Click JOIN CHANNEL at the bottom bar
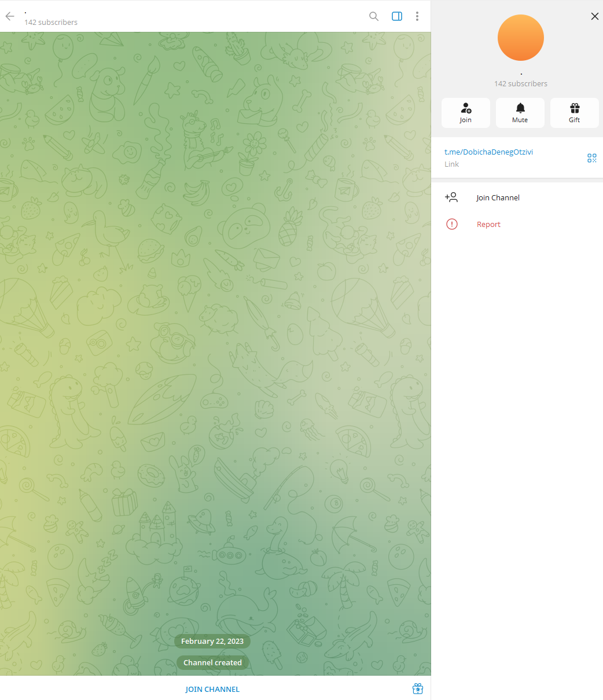 click(x=212, y=689)
